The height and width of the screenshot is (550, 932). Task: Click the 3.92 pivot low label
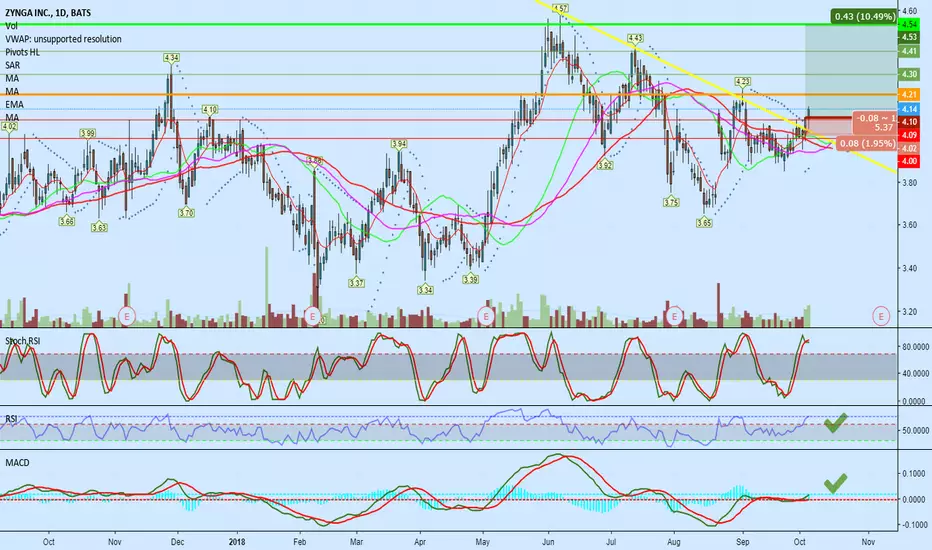point(604,165)
